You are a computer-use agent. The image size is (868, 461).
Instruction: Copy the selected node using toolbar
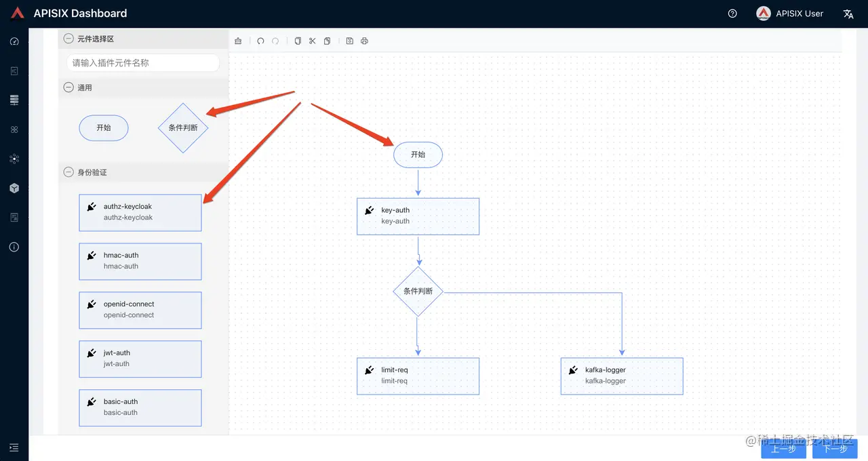point(298,41)
